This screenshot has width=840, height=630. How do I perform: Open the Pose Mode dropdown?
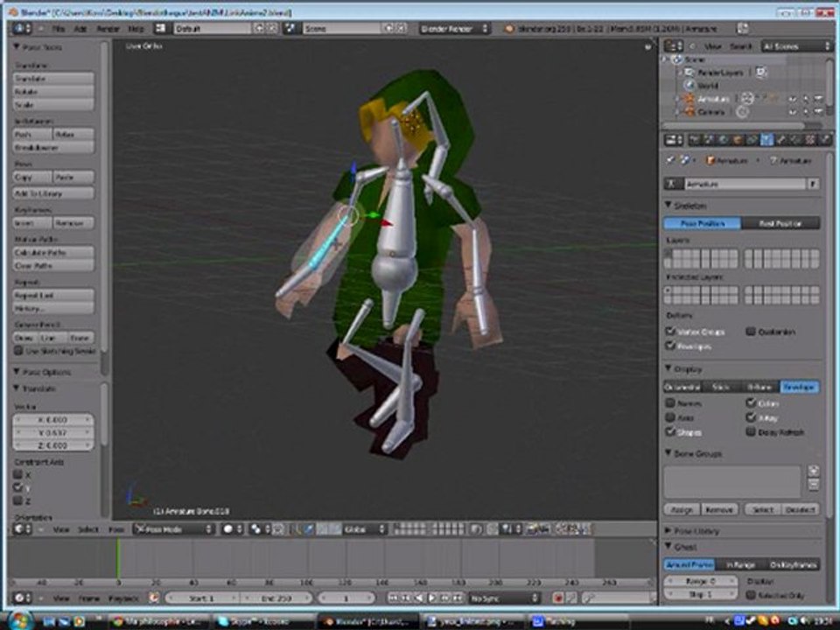pos(173,529)
